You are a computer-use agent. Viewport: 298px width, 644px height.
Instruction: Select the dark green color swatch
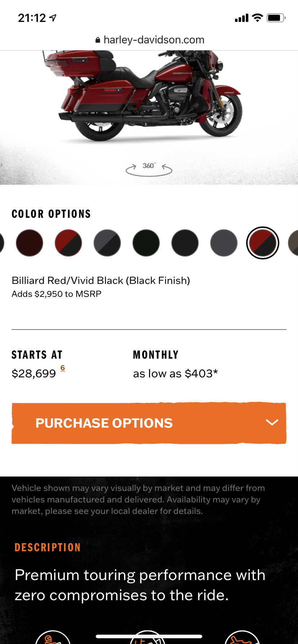(x=146, y=243)
